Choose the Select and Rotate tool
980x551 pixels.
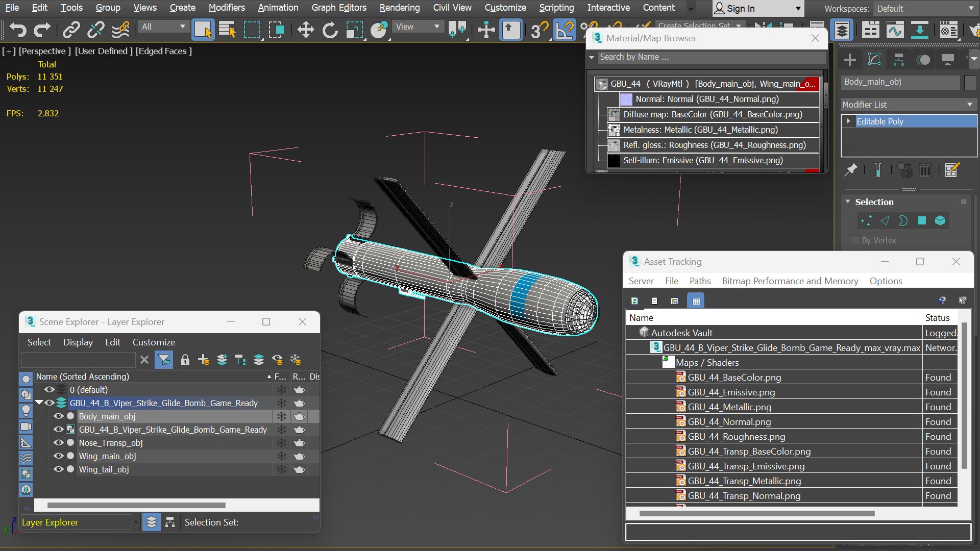[x=330, y=30]
